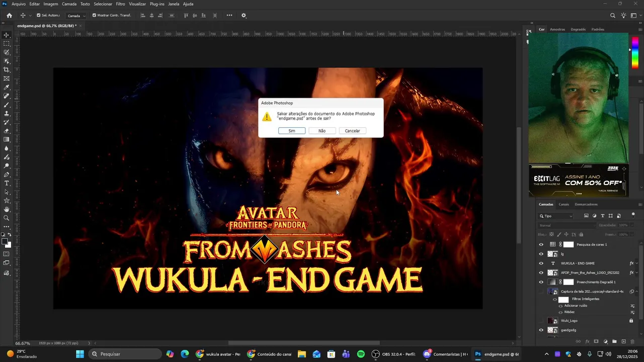This screenshot has width=644, height=362.
Task: Show the Wuki_Logo layer
Action: point(541,320)
